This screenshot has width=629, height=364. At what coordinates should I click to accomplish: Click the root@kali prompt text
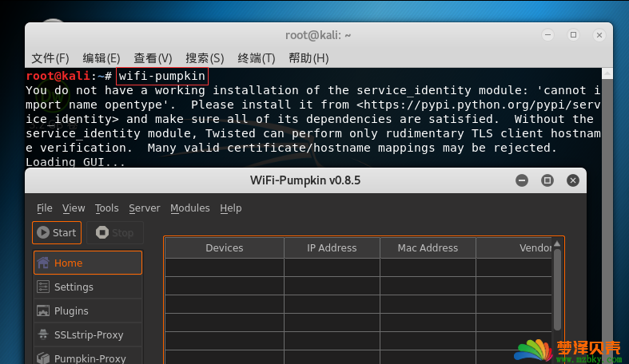tap(58, 76)
